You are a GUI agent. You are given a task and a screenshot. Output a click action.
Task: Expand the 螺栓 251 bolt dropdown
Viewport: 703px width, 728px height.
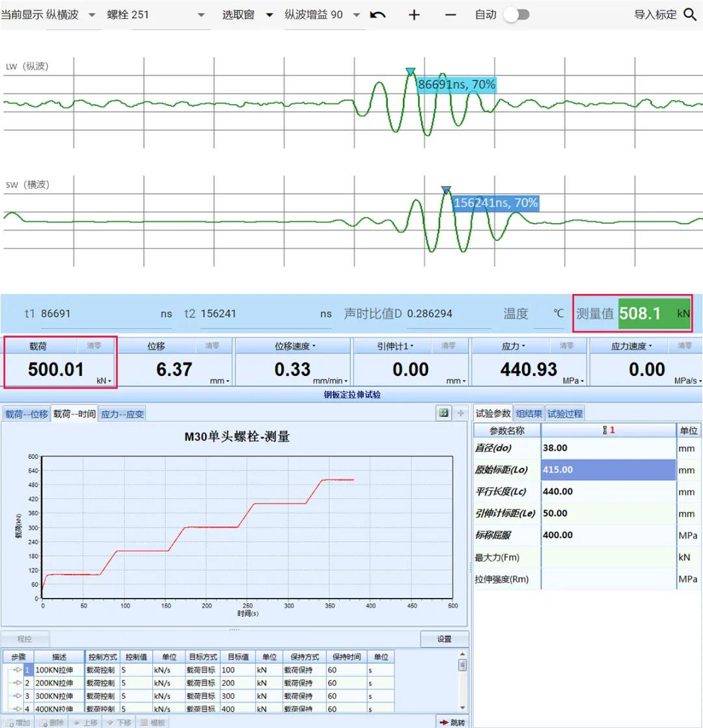click(200, 14)
